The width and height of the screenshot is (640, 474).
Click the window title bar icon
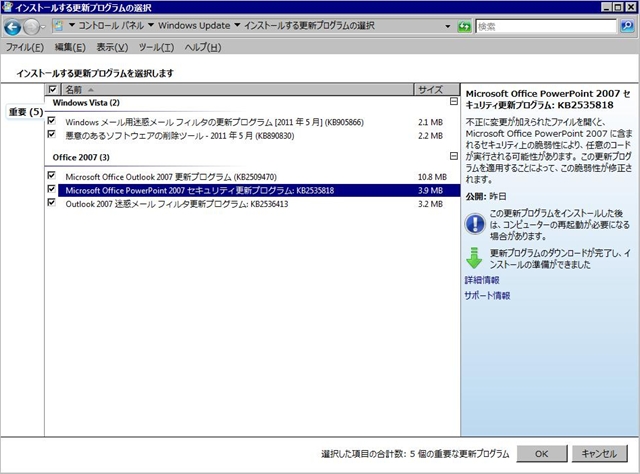click(x=7, y=7)
